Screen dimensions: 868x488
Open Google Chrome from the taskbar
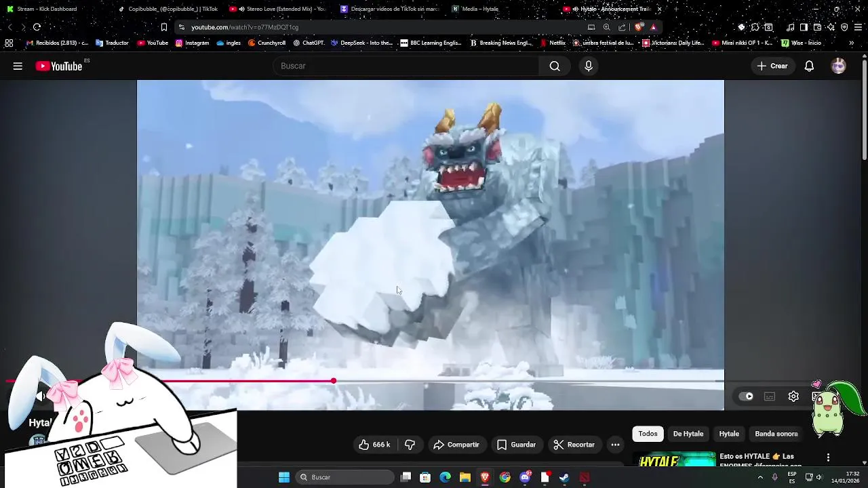505,477
